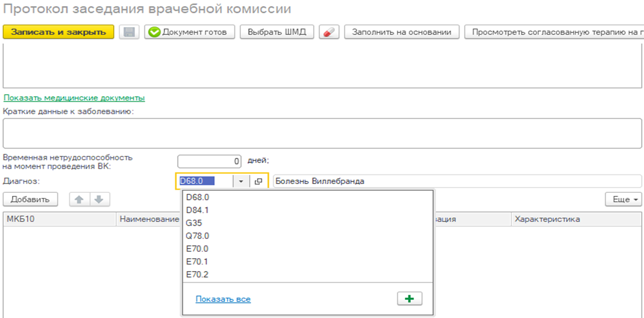Open Показать медицинские документы link
Screen dimensions: 644x318
[74, 98]
